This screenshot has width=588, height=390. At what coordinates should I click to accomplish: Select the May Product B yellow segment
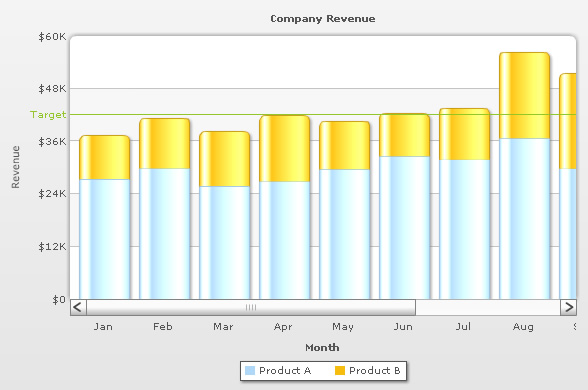click(345, 146)
